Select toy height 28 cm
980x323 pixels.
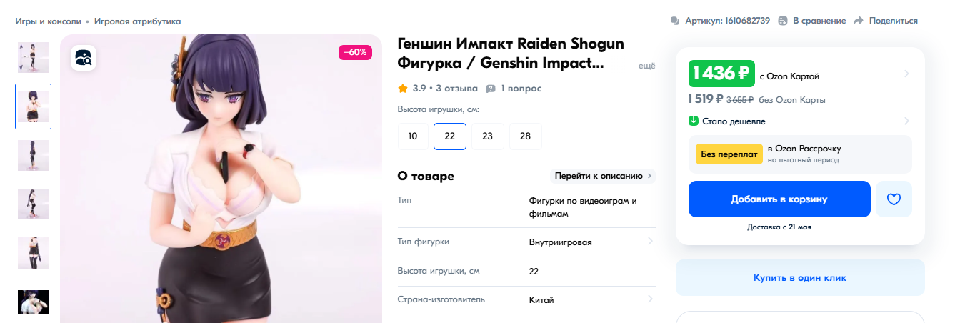click(526, 136)
